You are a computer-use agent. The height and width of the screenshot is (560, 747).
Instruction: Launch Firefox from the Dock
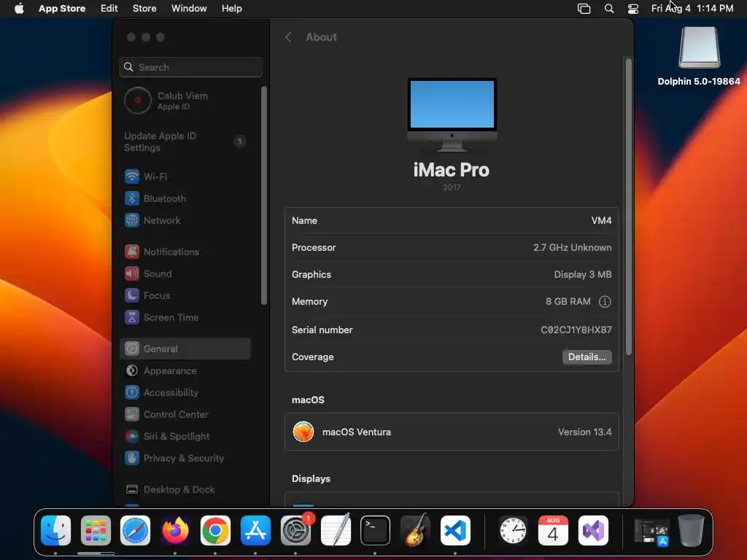[x=175, y=531]
